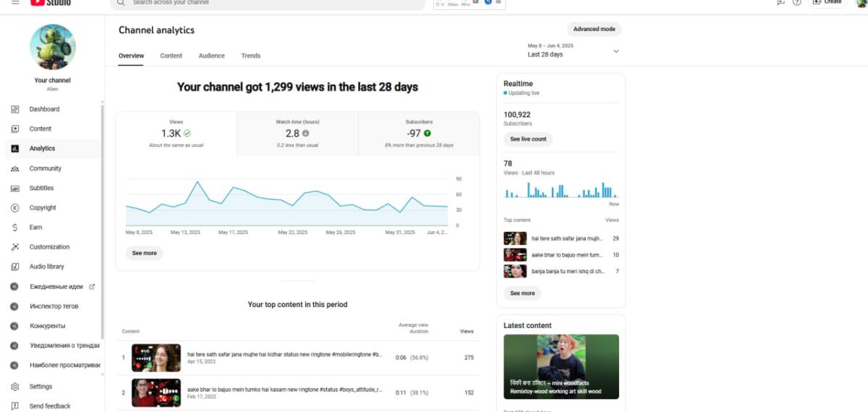Click the Send feedback sidebar label
Viewport: 868px width, 412px height.
(50, 406)
